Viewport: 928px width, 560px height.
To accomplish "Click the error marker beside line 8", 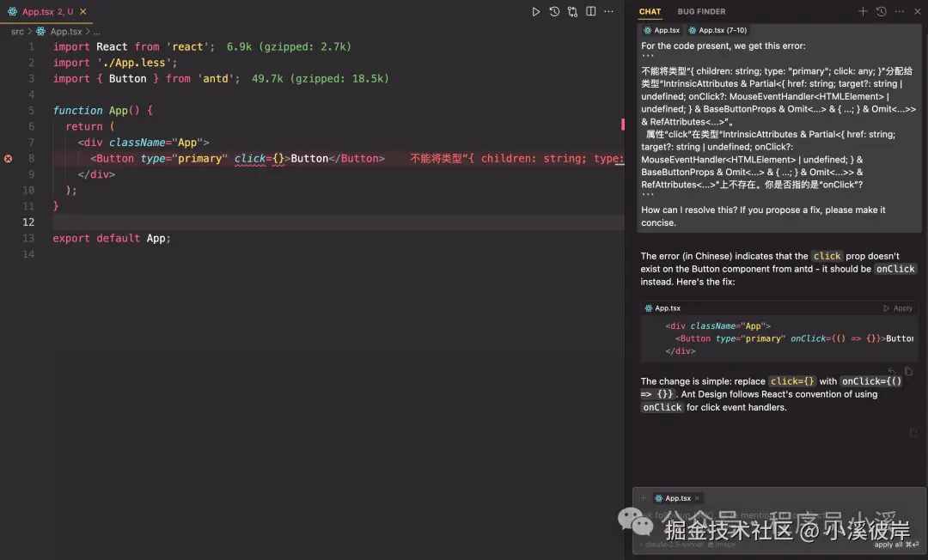I will pos(9,159).
